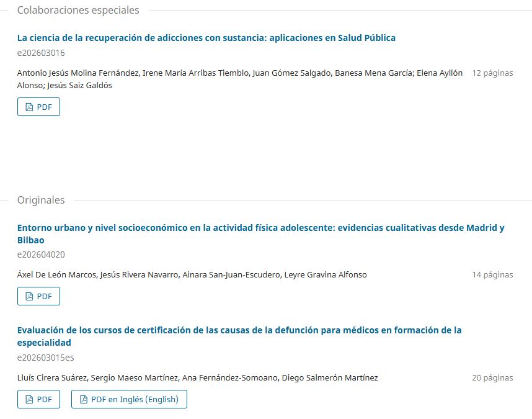532x419 pixels.
Task: Open the Entorno urbano y nivel socioeconómico article
Action: coord(260,234)
